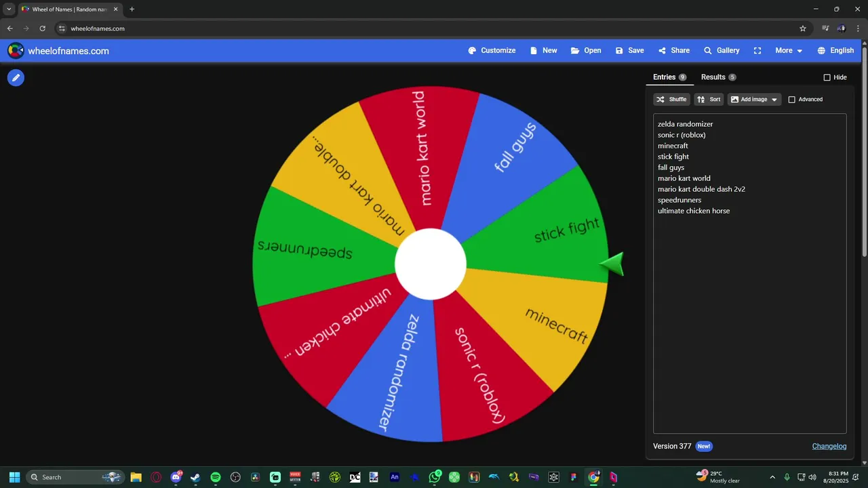Open the volume control in the tray
The height and width of the screenshot is (488, 868).
tap(812, 477)
